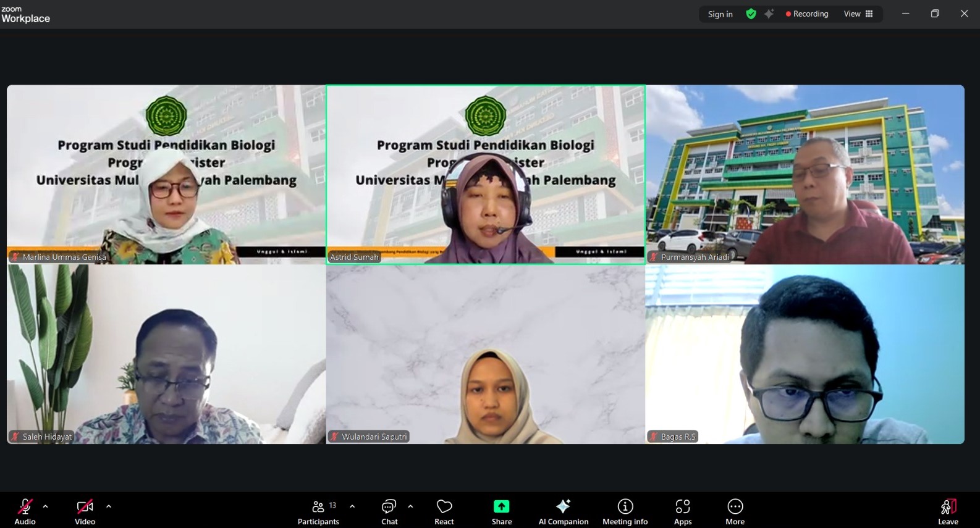The height and width of the screenshot is (528, 980).
Task: Turn on camera with Video button
Action: [85, 511]
